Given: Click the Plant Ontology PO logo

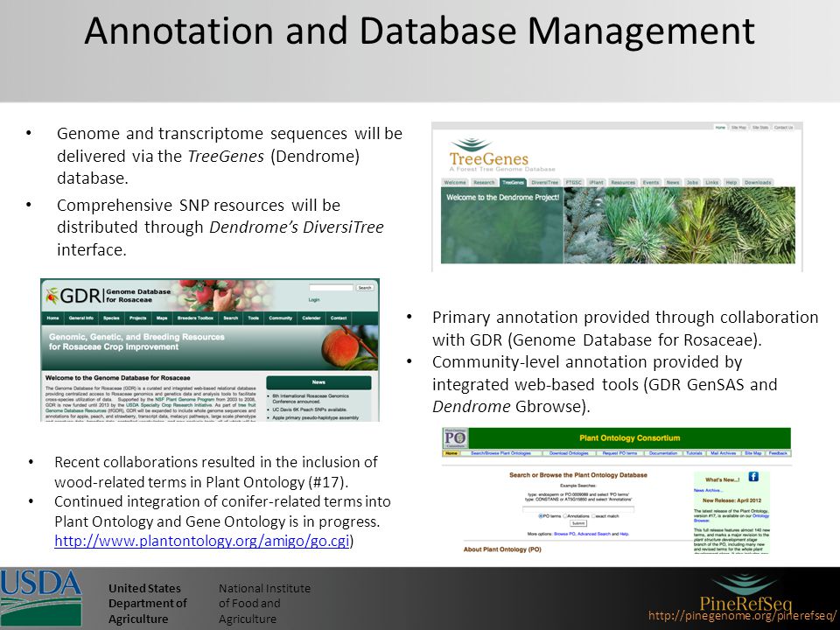Looking at the screenshot, I should pyautogui.click(x=455, y=438).
